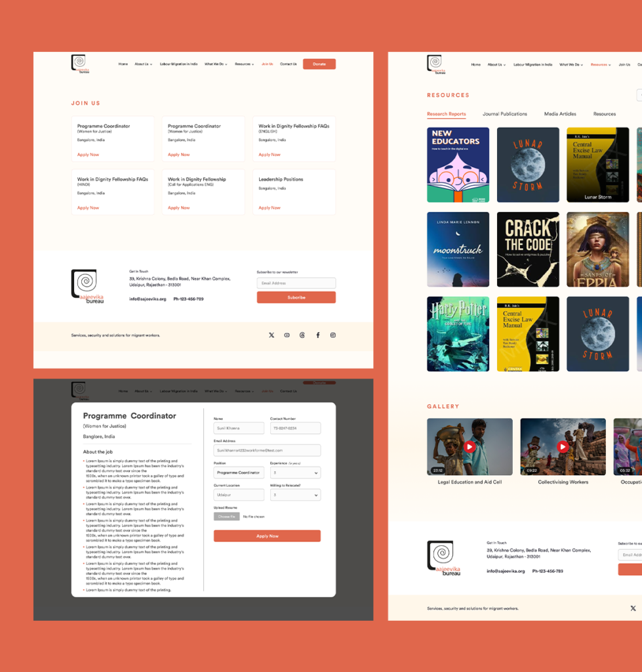Switch to the Media Articles tab
Screen dimensions: 642x672
560,114
